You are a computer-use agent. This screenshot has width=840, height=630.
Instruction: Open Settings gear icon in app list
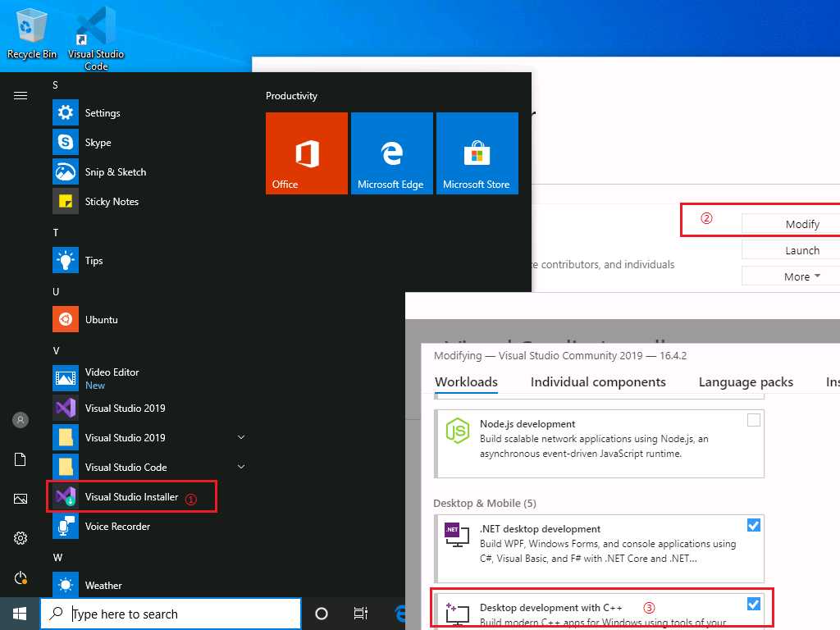(x=66, y=112)
